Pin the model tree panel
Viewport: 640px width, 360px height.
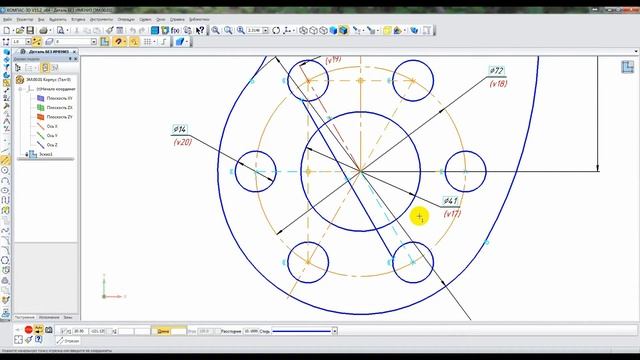70,59
